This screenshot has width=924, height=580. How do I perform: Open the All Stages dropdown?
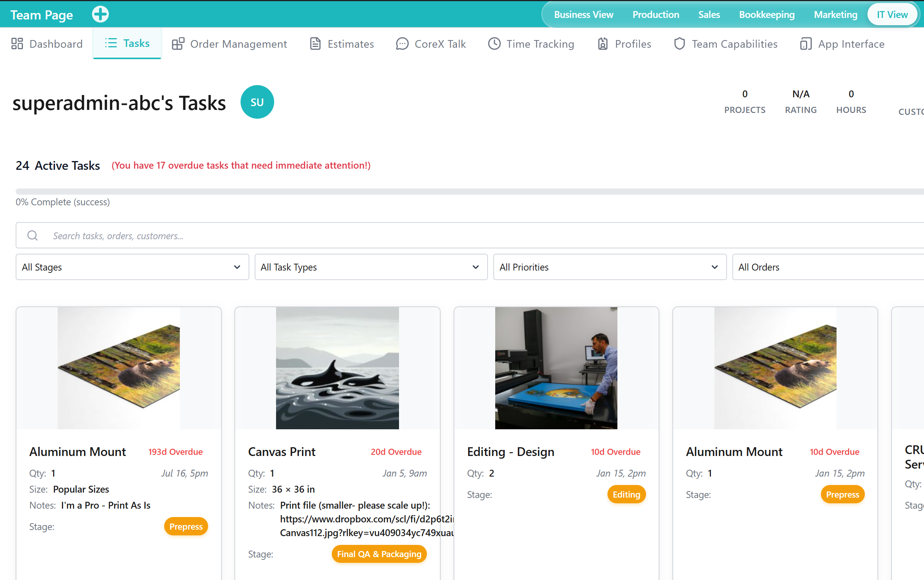132,267
